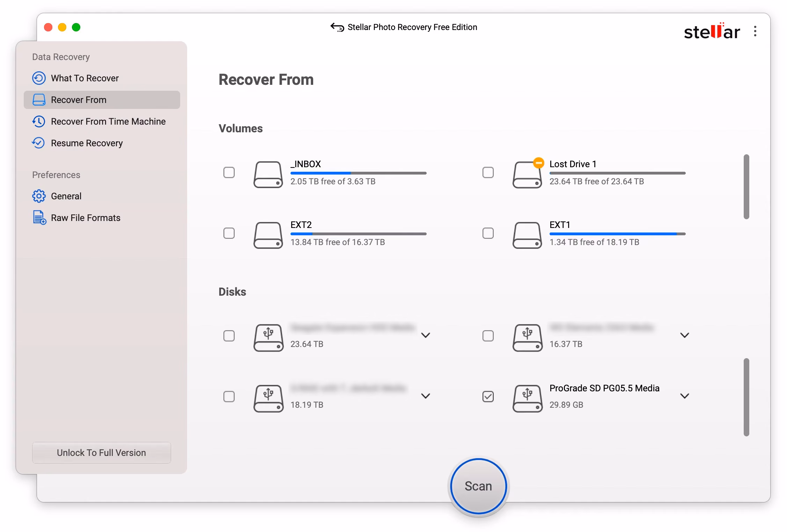Click the Lost Drive 1 usage bar
This screenshot has width=787, height=532.
coord(618,173)
